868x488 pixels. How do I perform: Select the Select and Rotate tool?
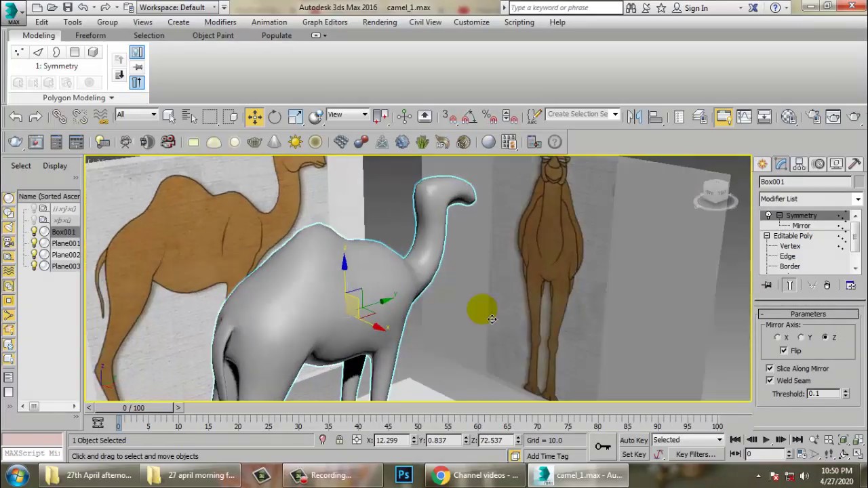pyautogui.click(x=275, y=117)
